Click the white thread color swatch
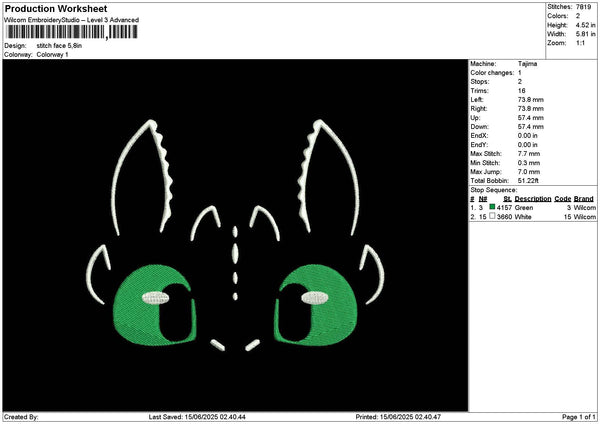This screenshot has width=600, height=424. (x=492, y=216)
